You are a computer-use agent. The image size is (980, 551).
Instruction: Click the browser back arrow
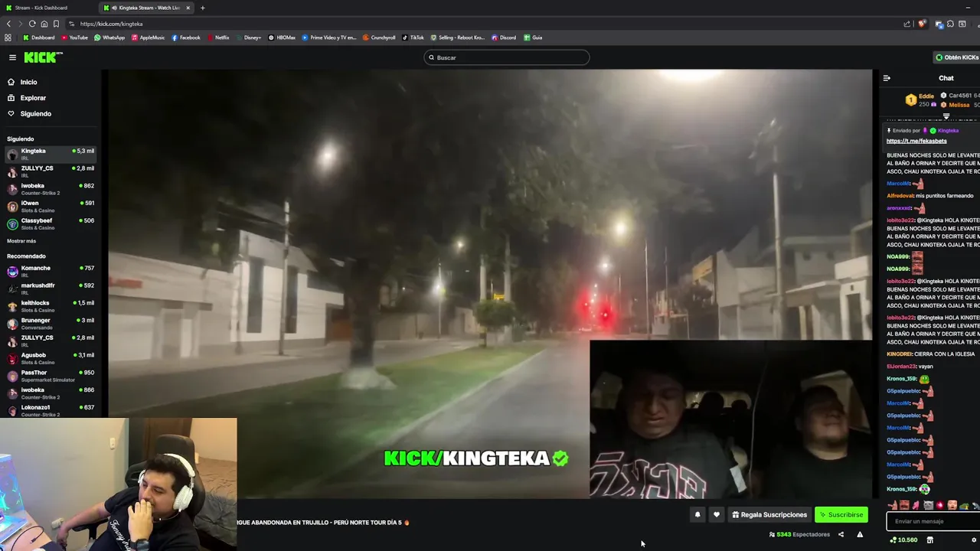[x=8, y=24]
